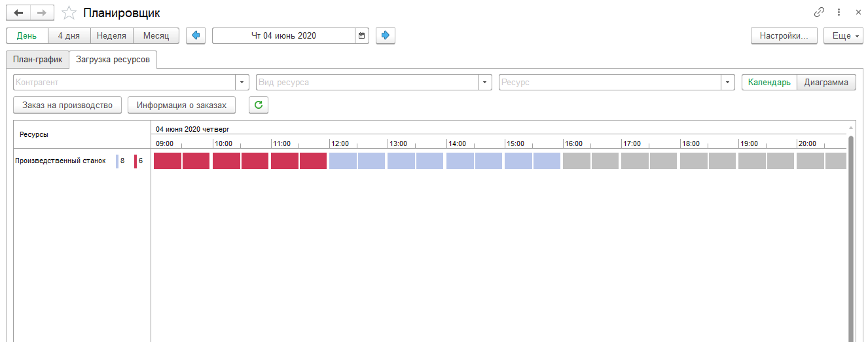Open the calendar date picker icon
Screen dimensions: 868x342
(362, 35)
